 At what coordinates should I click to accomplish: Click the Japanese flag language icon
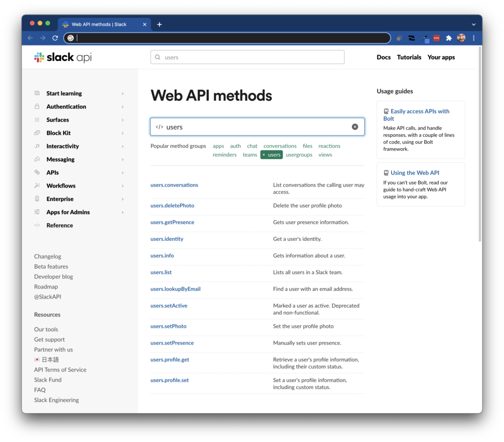[37, 359]
